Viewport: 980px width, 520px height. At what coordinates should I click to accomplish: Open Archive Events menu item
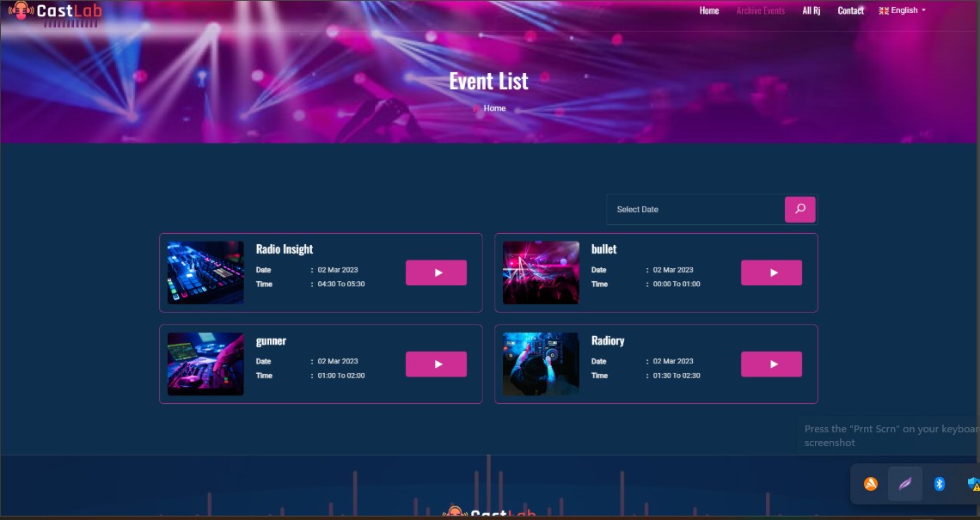coord(761,10)
